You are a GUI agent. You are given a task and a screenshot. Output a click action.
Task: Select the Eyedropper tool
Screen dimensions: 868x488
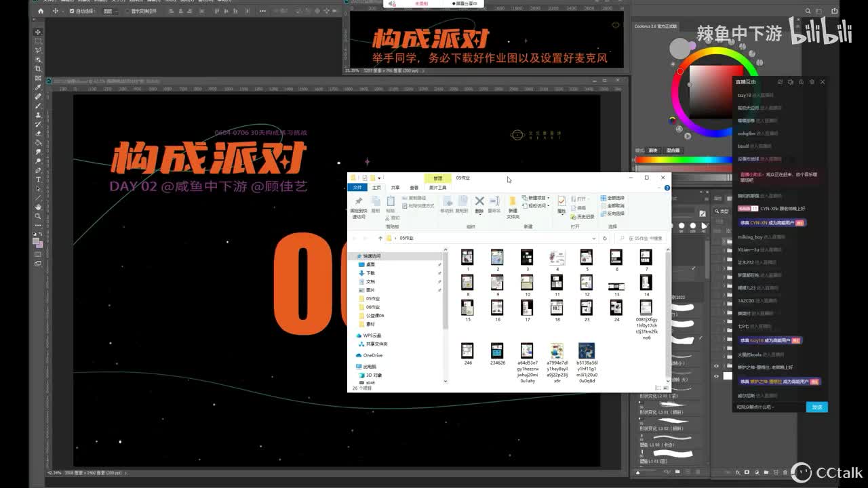[x=38, y=87]
